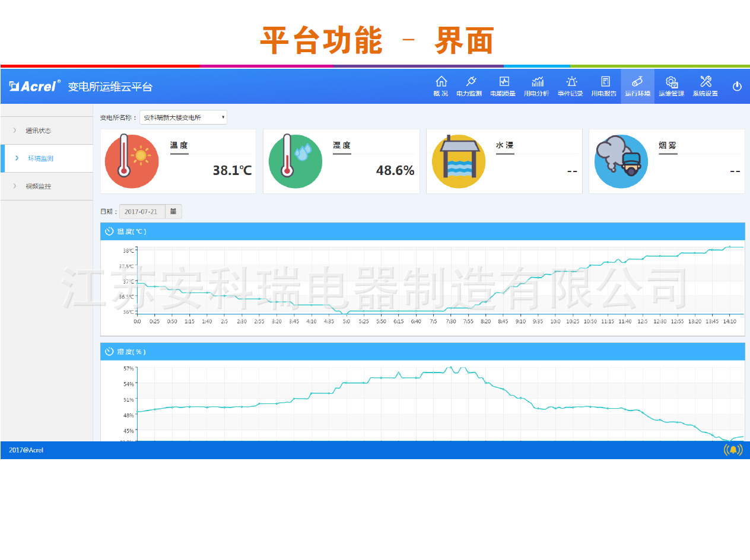Click the Acrel logo
Screen dimensions: 750x560
click(35, 86)
